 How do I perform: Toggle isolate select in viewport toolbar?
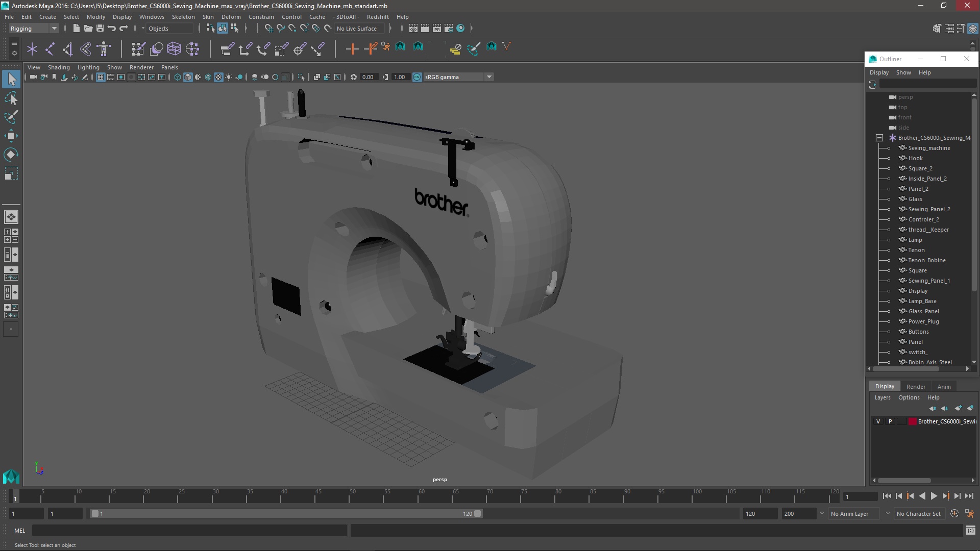tap(301, 77)
